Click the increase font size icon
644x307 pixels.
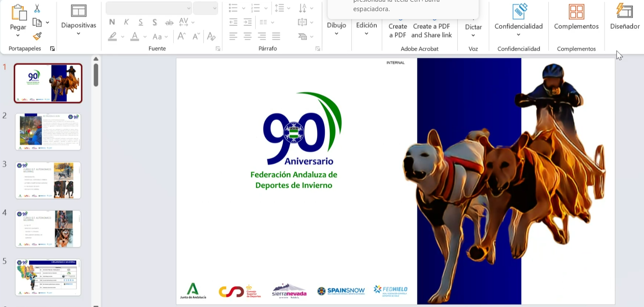pos(181,36)
